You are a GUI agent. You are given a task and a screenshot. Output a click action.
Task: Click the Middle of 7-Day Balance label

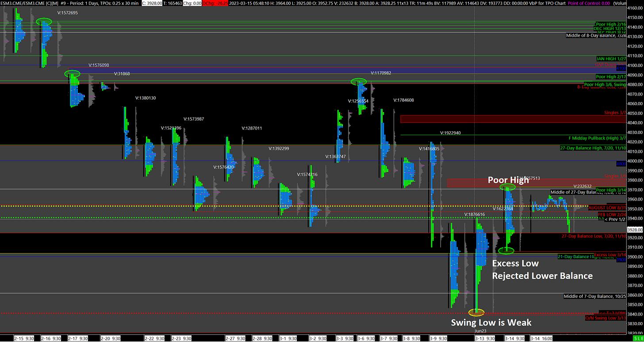pos(595,296)
